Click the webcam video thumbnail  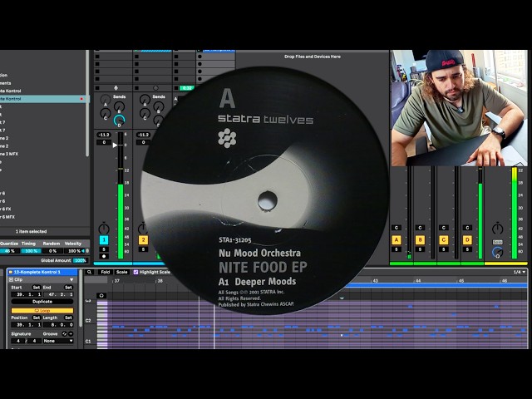460,108
